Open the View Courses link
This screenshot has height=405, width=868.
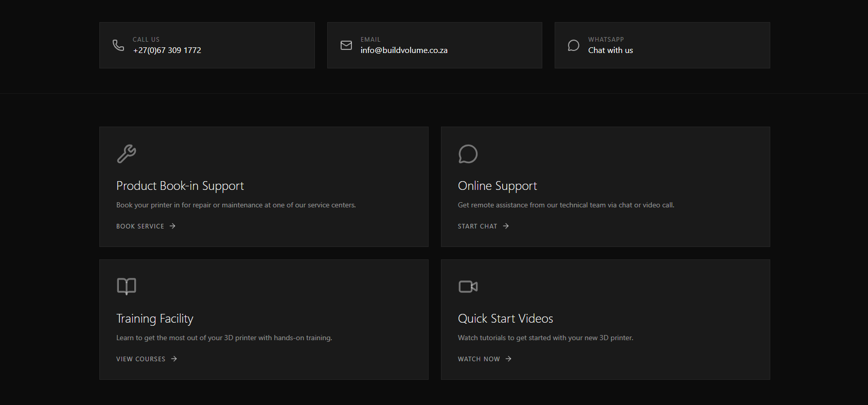tap(141, 359)
